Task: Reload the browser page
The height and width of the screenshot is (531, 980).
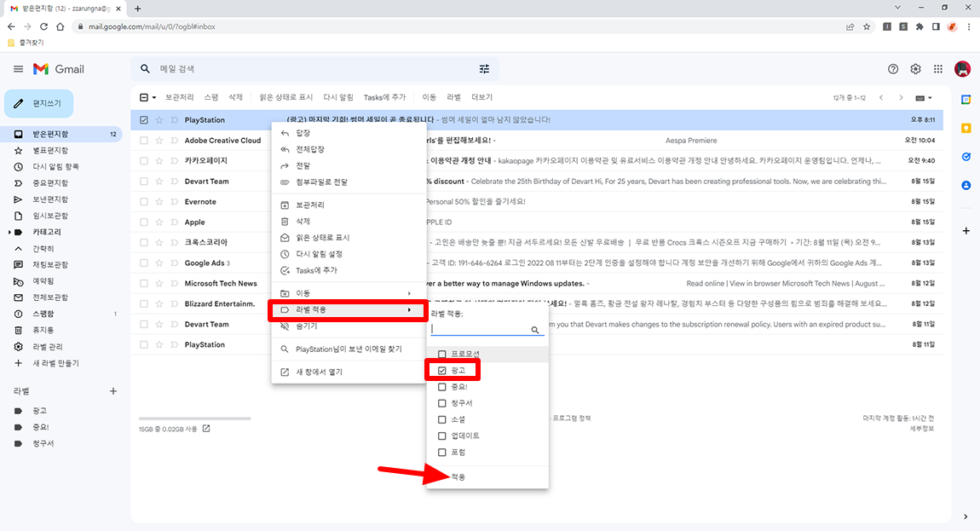Action: 43,27
